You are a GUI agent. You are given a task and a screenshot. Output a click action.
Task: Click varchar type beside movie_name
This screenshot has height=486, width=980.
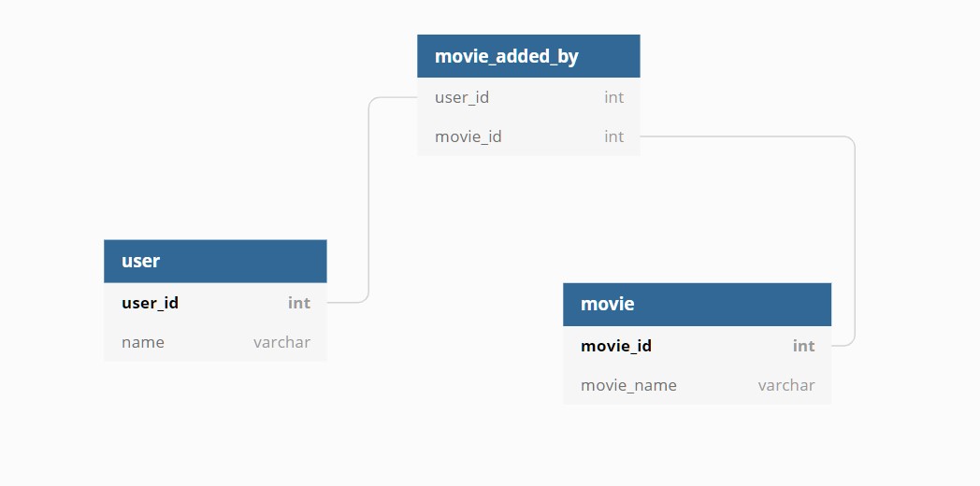(785, 385)
